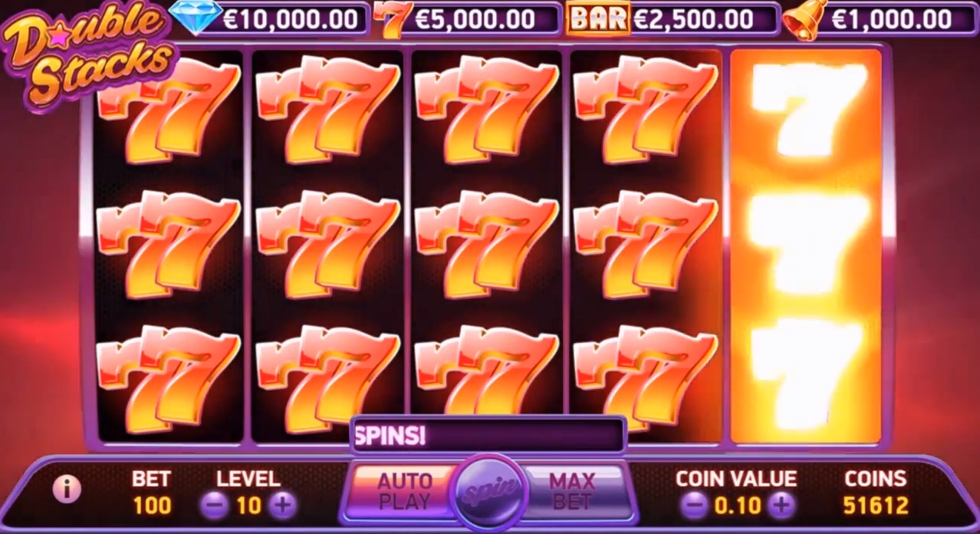Viewport: 980px width, 534px height.
Task: Click the golden bell jackpot icon
Action: click(805, 18)
